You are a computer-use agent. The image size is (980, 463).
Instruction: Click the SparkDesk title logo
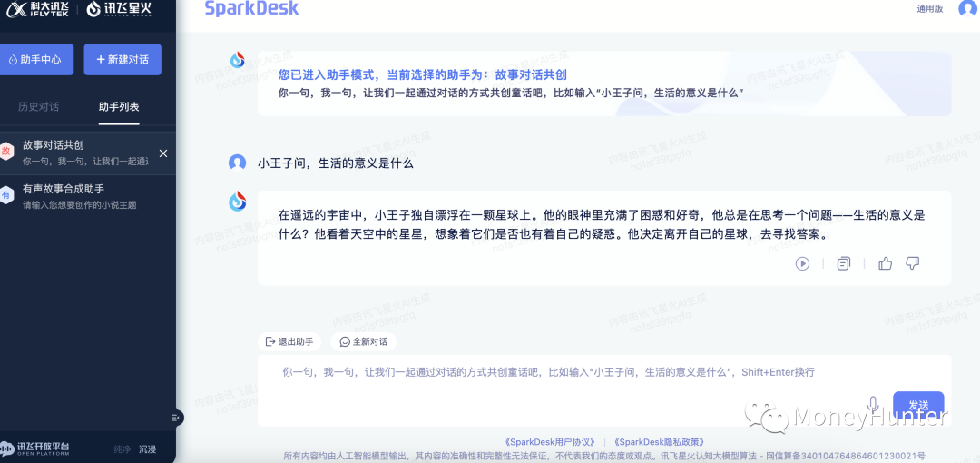[251, 8]
